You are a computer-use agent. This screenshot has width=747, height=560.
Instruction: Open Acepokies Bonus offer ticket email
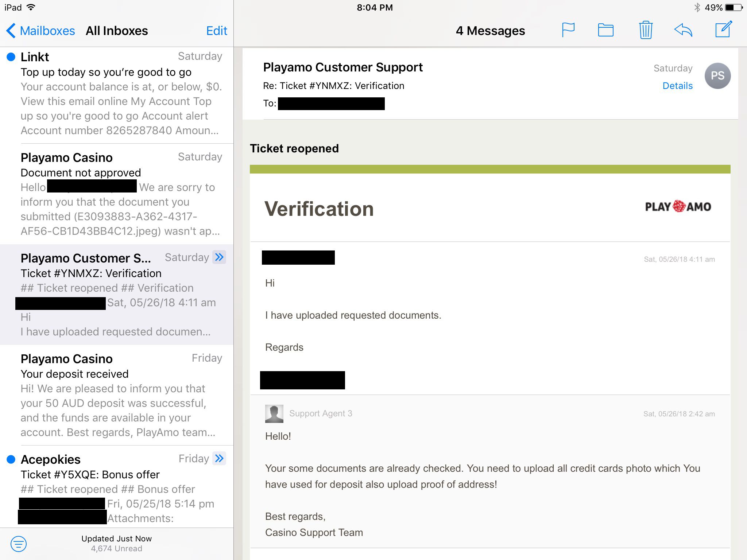click(x=117, y=487)
